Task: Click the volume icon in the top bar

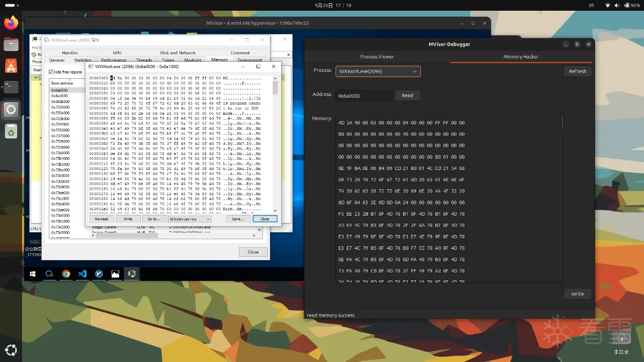Action: tap(617, 5)
